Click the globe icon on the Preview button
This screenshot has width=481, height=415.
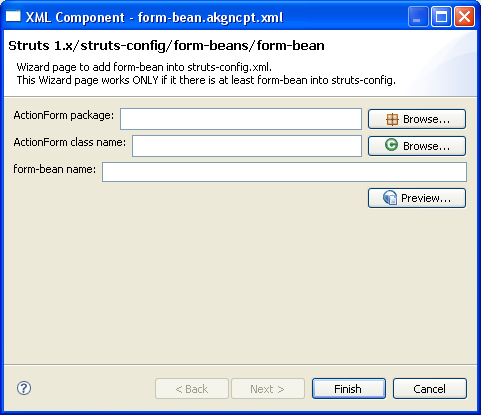(x=390, y=198)
